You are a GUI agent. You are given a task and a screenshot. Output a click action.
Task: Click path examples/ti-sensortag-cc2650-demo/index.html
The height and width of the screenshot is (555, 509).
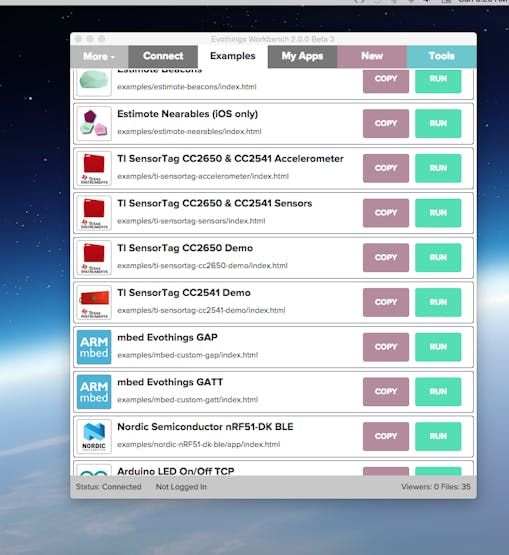202,265
